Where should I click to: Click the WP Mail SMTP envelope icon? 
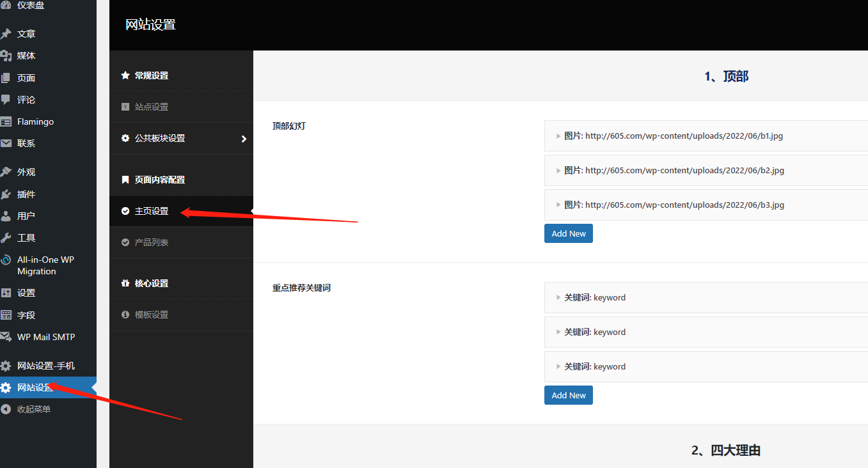pyautogui.click(x=6, y=337)
